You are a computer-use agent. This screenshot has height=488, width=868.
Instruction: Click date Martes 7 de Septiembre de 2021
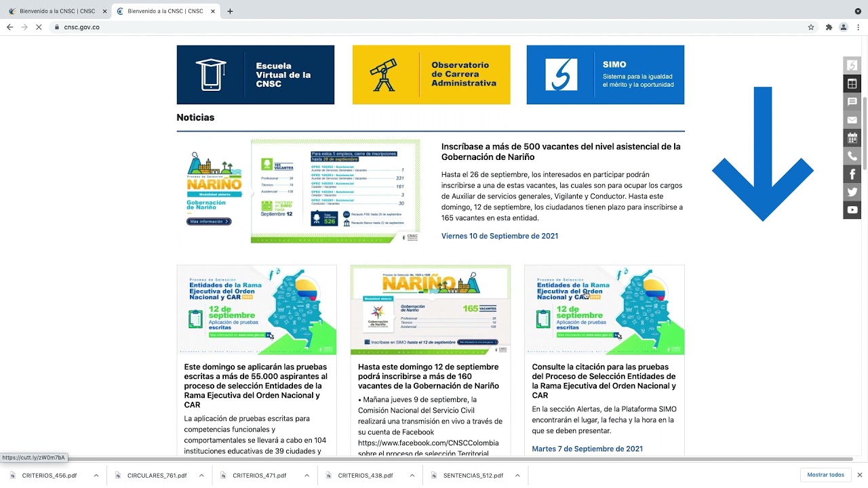pos(587,449)
